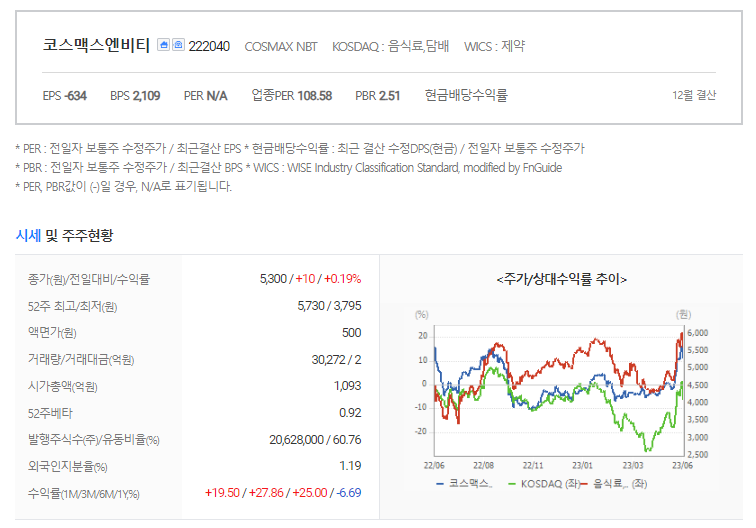The width and height of the screenshot is (756, 528).
Task: Click the 수익률(1M/3M/6M/1Y,%) row label
Action: click(x=84, y=494)
